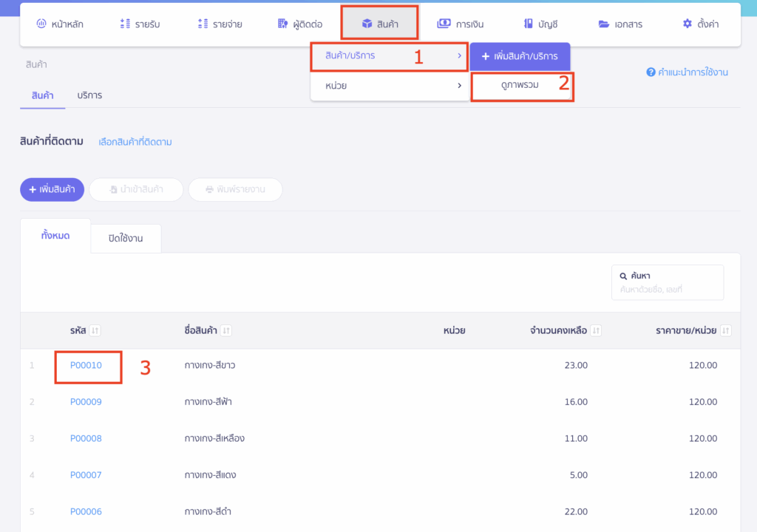Viewport: 757px width, 532px height.
Task: Click the ค้นหา search input field
Action: point(668,289)
